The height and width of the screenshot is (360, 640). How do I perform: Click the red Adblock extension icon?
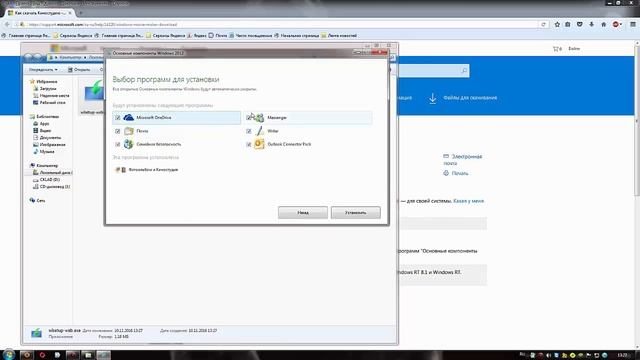point(616,24)
